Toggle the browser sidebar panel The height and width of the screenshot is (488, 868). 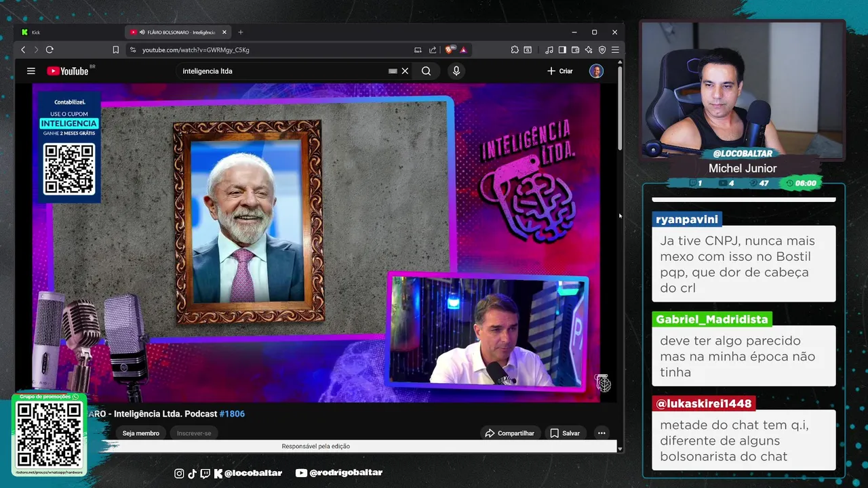click(562, 49)
